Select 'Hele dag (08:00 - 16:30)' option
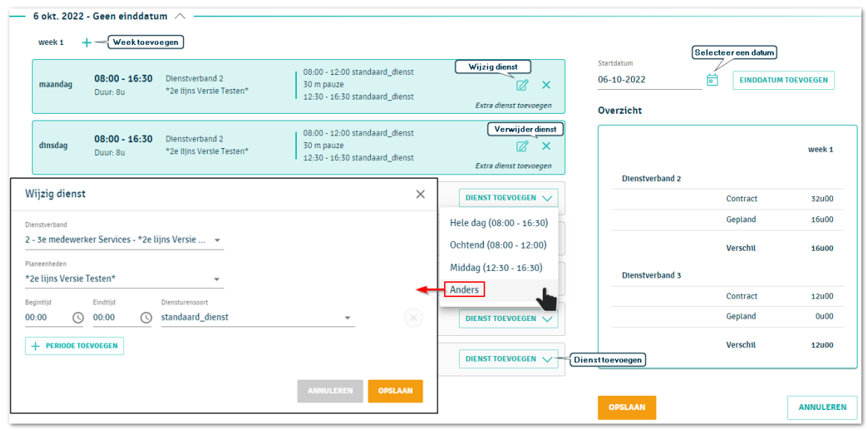The image size is (868, 431). (x=498, y=223)
